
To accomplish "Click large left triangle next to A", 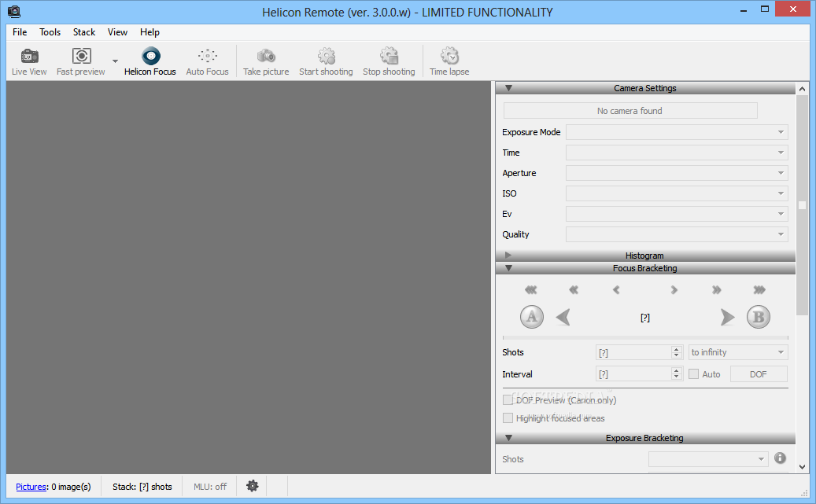I will point(563,317).
